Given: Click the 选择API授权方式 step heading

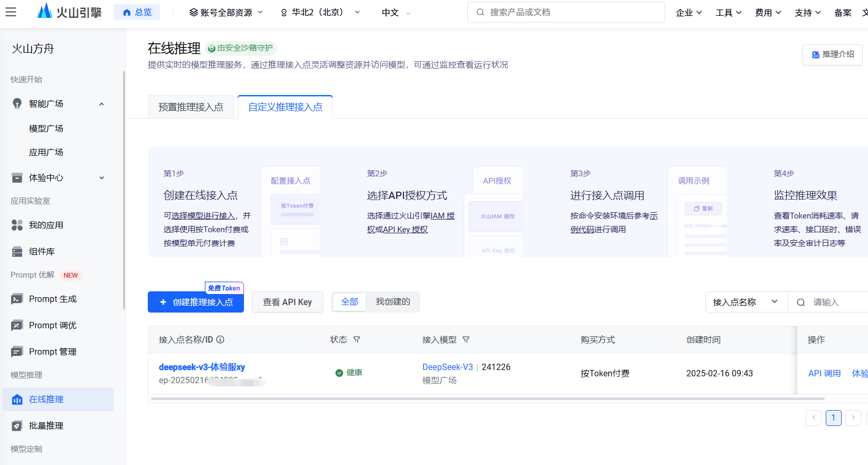Looking at the screenshot, I should tap(407, 195).
